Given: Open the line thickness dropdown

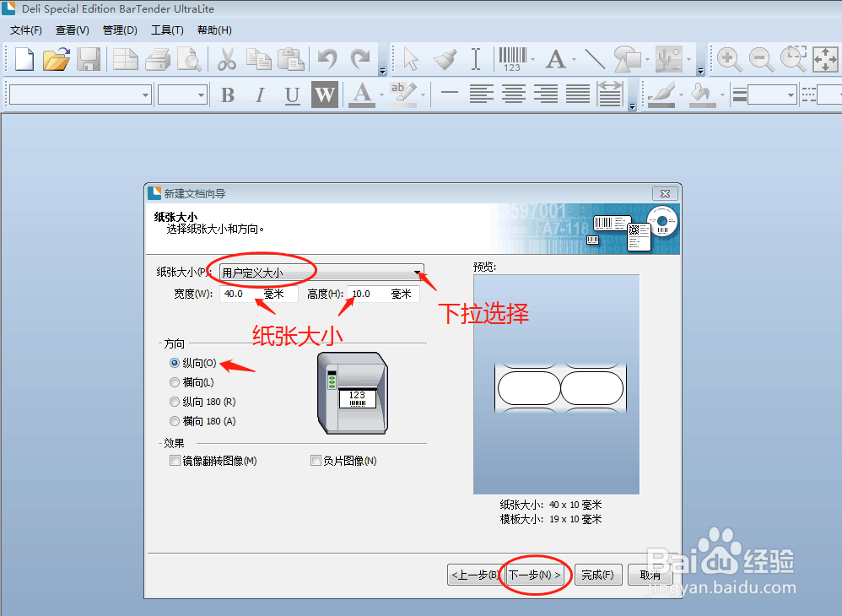Looking at the screenshot, I should [791, 95].
